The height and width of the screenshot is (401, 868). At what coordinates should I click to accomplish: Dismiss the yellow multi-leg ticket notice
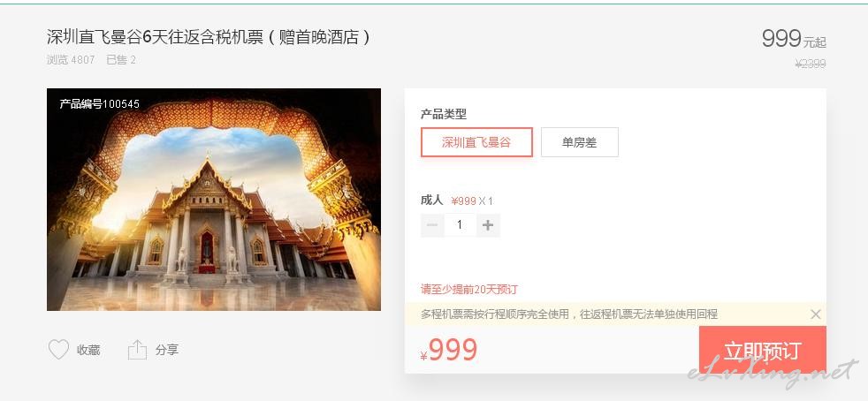(816, 314)
